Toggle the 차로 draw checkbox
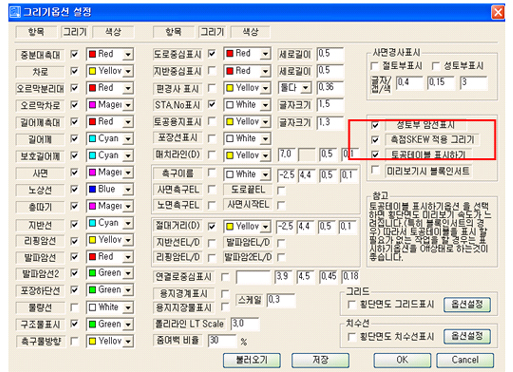Viewport: 513px width, 372px height. point(75,71)
